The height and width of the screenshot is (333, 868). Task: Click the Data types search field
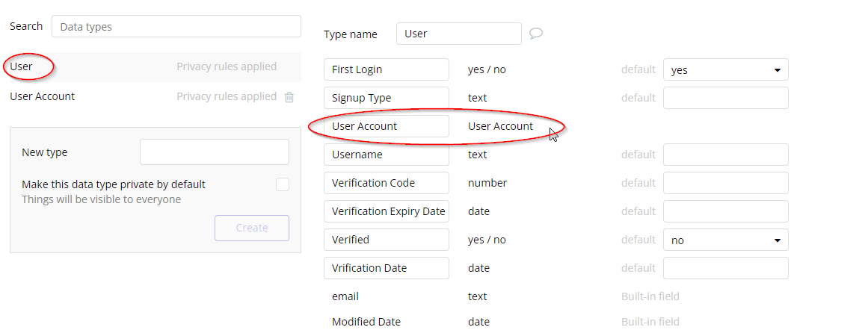(176, 27)
